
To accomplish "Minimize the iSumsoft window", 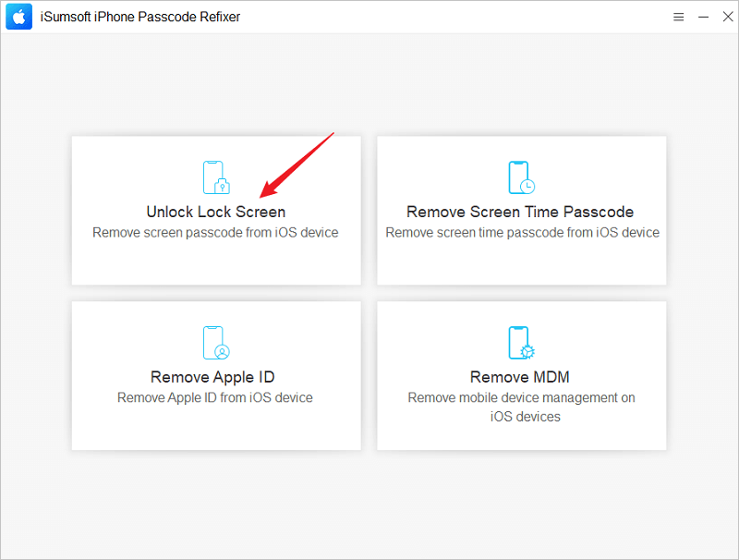I will coord(703,17).
